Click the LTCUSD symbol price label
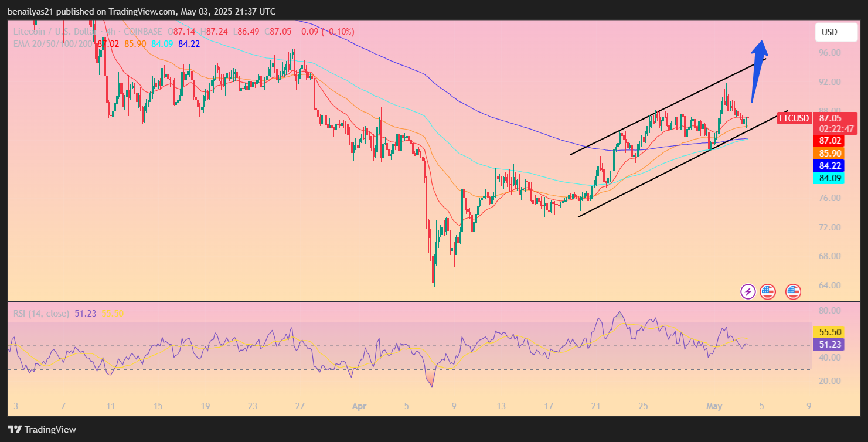Viewport: 868px width, 442px height. pyautogui.click(x=794, y=118)
